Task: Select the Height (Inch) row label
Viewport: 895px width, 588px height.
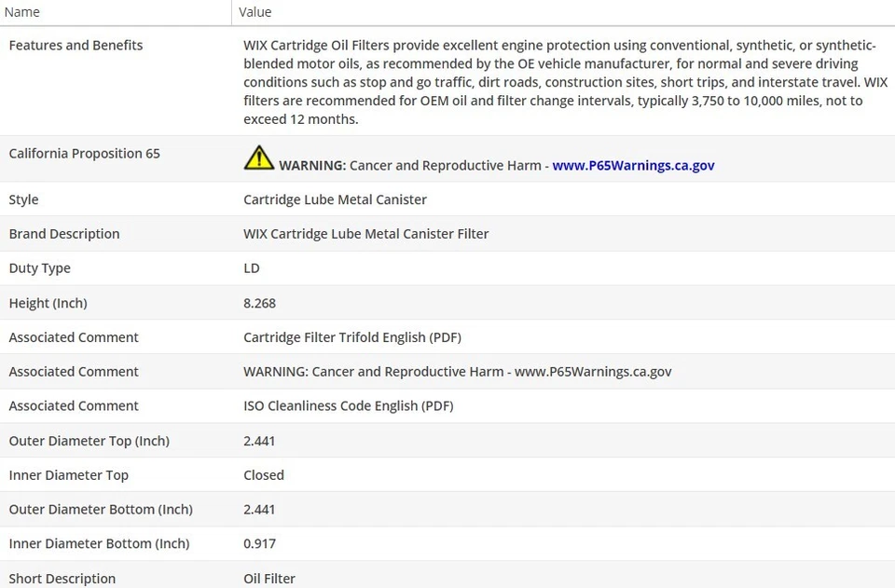Action: [48, 303]
